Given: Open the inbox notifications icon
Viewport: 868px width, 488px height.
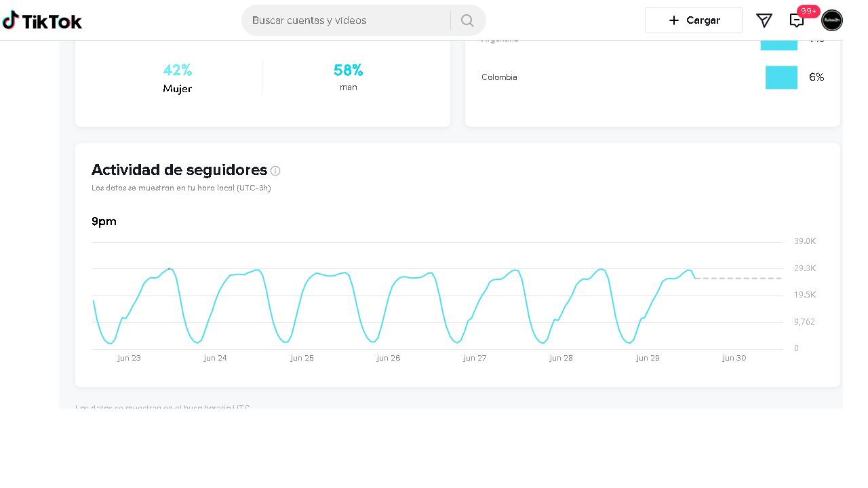Looking at the screenshot, I should pyautogui.click(x=796, y=21).
